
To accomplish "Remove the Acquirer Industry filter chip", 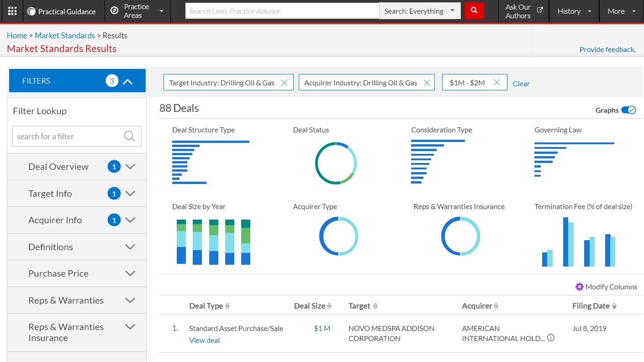I will point(427,83).
